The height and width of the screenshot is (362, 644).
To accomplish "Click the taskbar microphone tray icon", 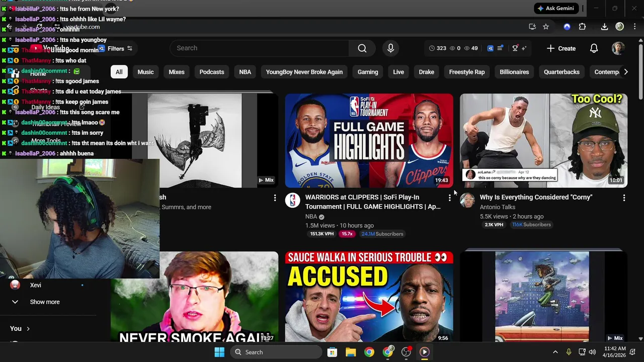I will [569, 352].
